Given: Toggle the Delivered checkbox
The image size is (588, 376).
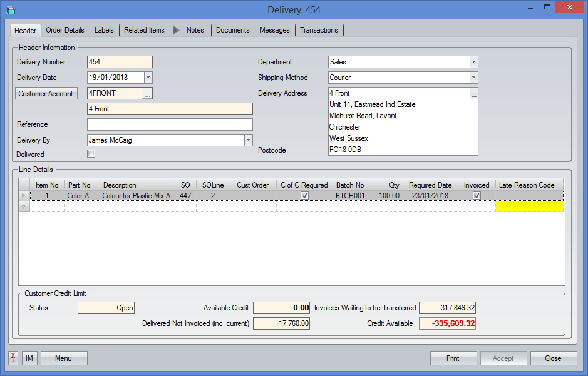Looking at the screenshot, I should point(91,154).
